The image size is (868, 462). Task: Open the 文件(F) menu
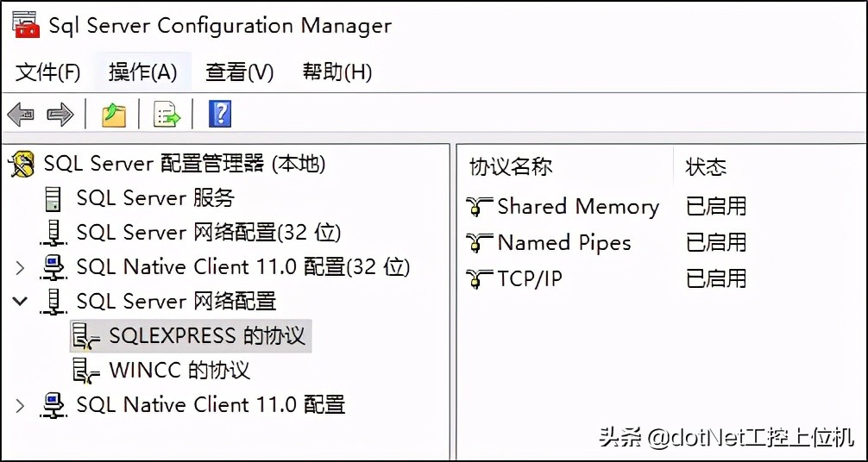(48, 72)
